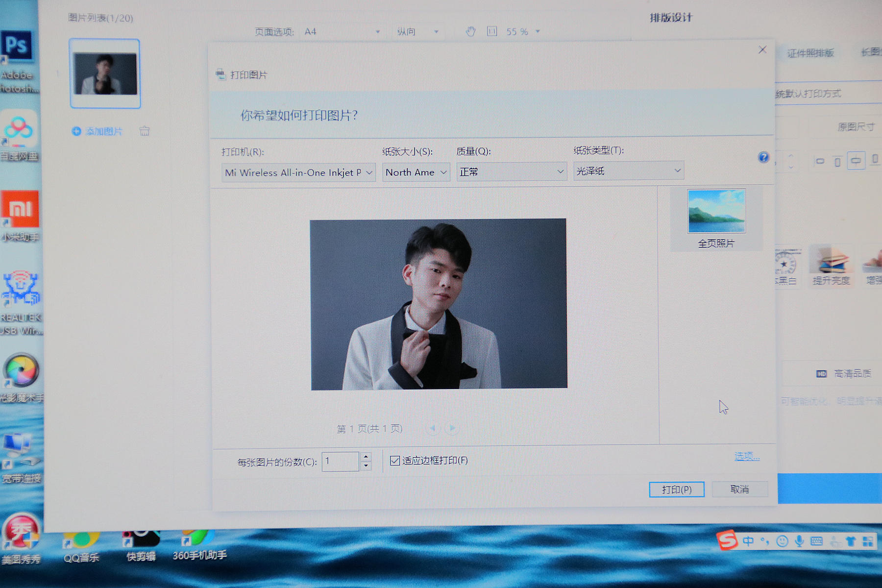Viewport: 882px width, 588px height.
Task: Click the print preview photo
Action: coord(439,304)
